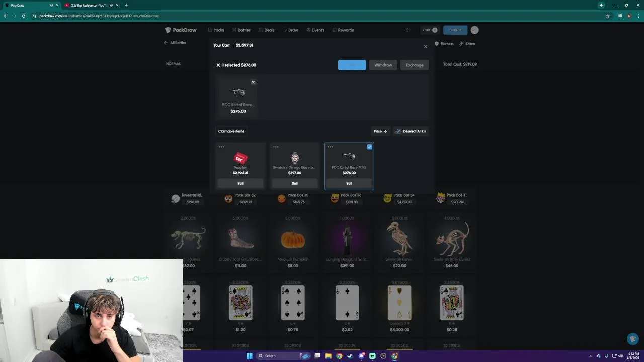
Task: Sell the Voucher item
Action: click(240, 183)
